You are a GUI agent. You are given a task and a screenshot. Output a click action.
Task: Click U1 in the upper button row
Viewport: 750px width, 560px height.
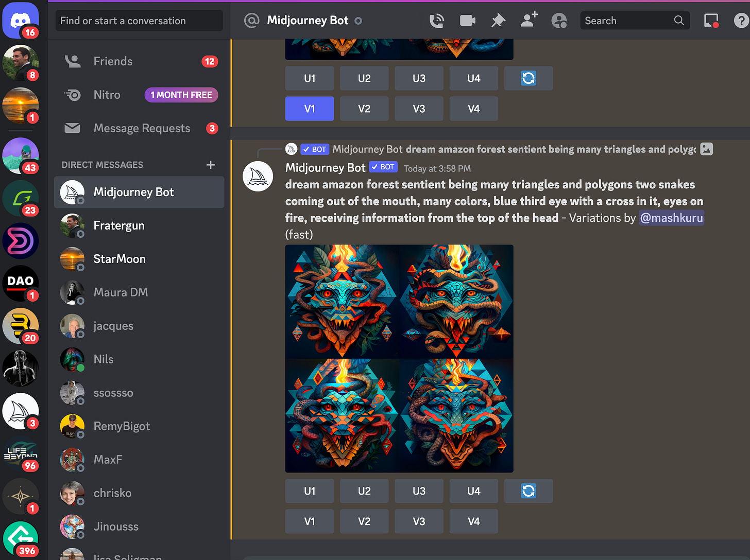[310, 78]
